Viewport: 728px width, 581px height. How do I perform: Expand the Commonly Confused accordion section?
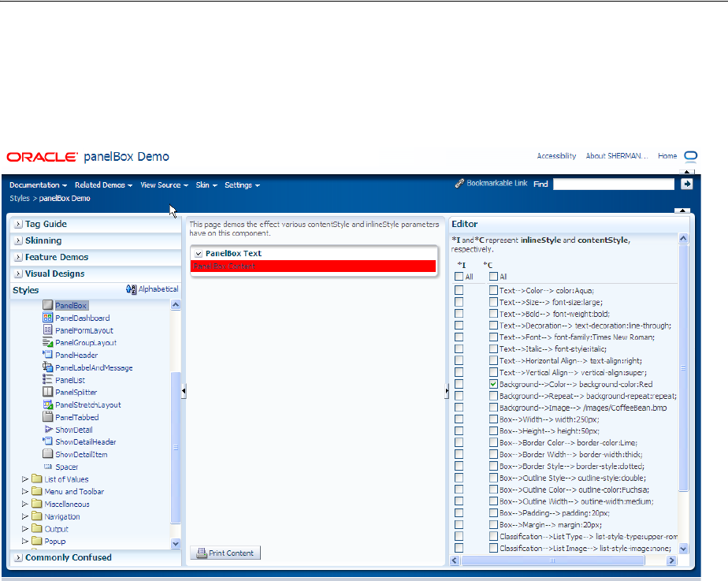click(x=18, y=558)
